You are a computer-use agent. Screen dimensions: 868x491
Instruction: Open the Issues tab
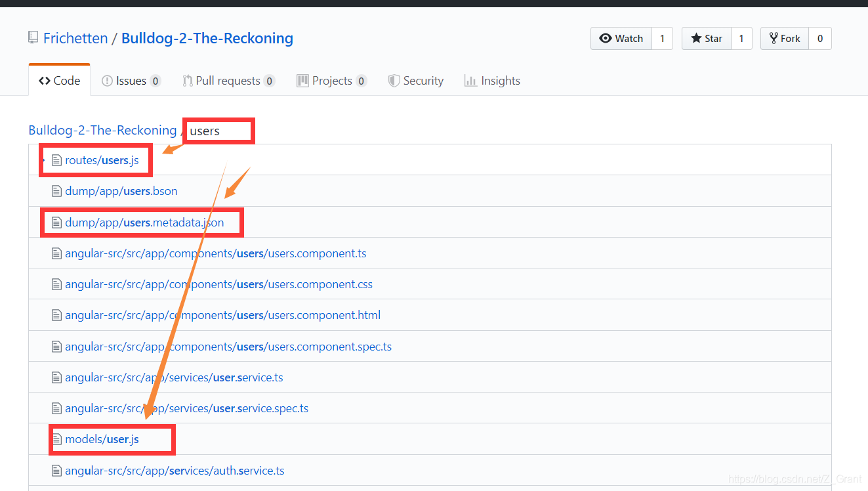click(x=131, y=81)
